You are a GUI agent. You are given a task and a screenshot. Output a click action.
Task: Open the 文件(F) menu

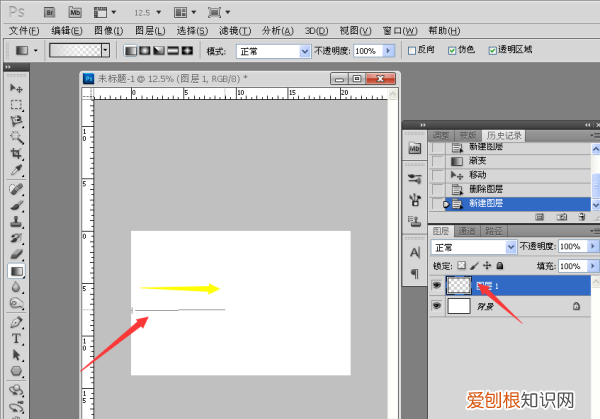pos(24,31)
